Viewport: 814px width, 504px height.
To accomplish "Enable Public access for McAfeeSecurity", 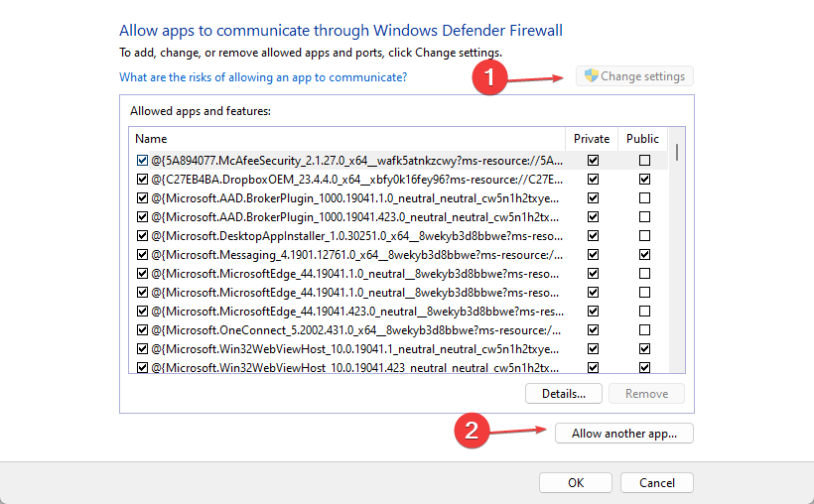I will pyautogui.click(x=645, y=160).
